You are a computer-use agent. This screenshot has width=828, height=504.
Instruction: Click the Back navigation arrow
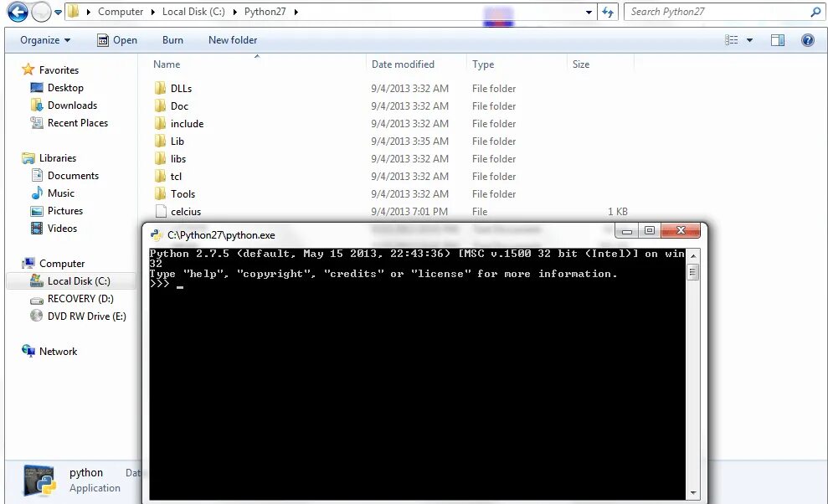(x=18, y=12)
